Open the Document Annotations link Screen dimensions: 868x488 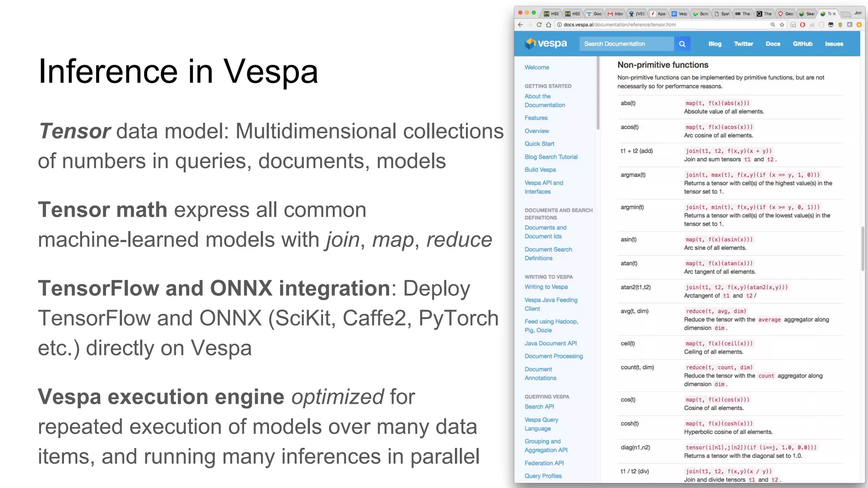(x=540, y=374)
